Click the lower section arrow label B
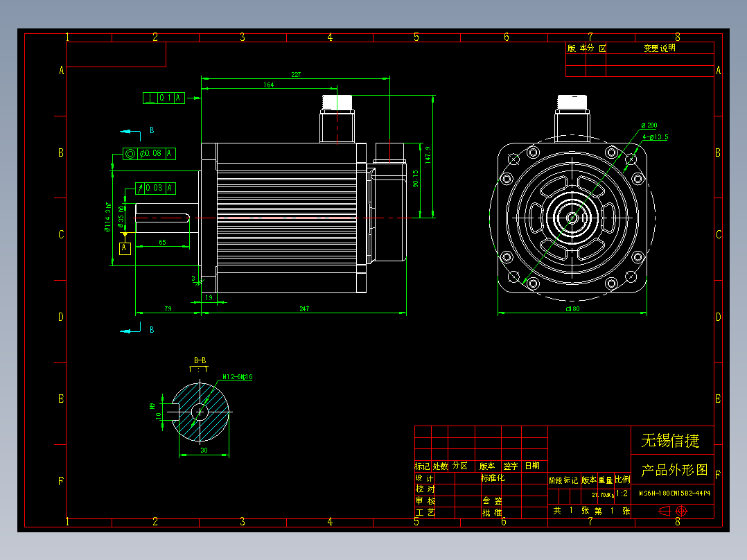The height and width of the screenshot is (560, 747). 152,329
